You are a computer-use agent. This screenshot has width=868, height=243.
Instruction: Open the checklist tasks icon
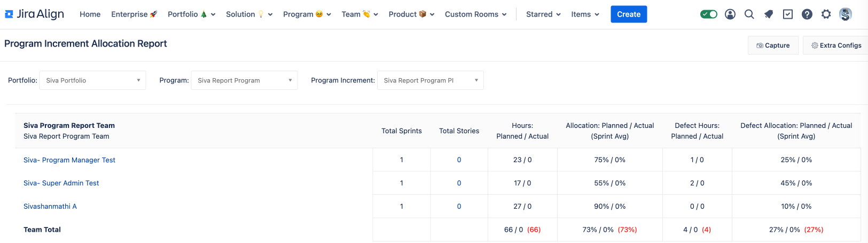pos(788,14)
